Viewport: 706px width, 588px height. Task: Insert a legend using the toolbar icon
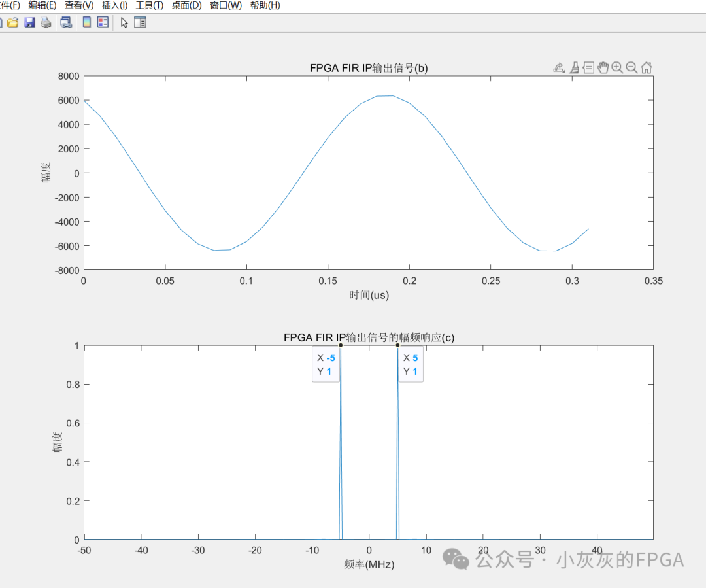click(x=103, y=22)
